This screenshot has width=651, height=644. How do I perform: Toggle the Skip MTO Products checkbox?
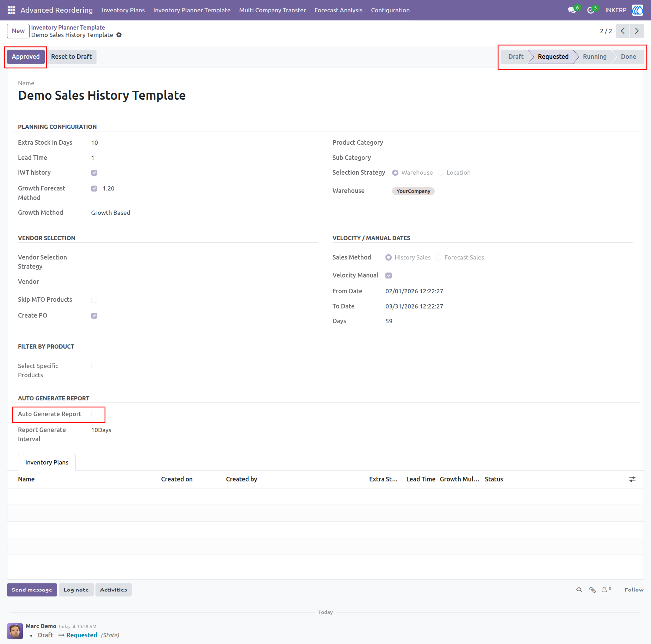[94, 300]
